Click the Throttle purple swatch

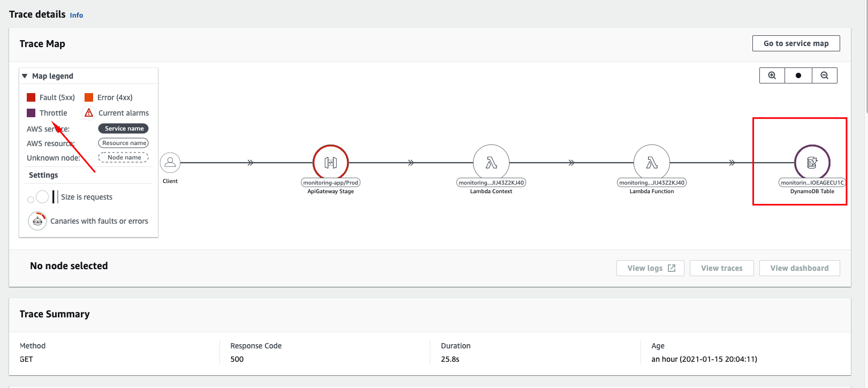(x=31, y=113)
